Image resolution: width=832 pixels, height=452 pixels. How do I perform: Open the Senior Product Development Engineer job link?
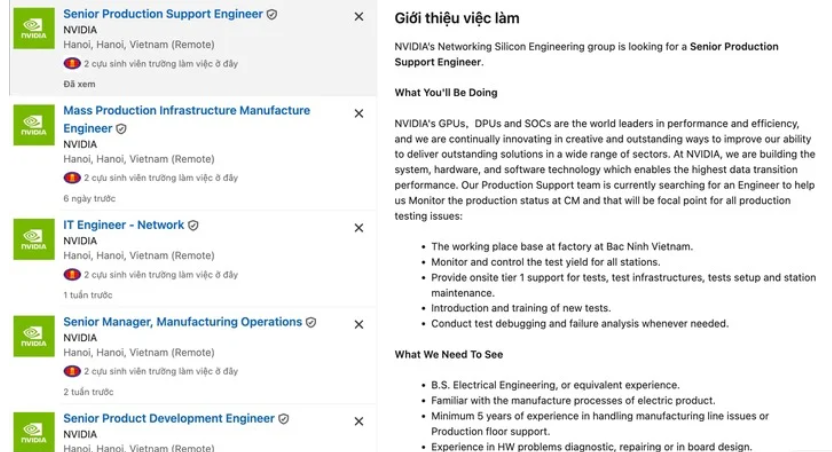point(169,418)
